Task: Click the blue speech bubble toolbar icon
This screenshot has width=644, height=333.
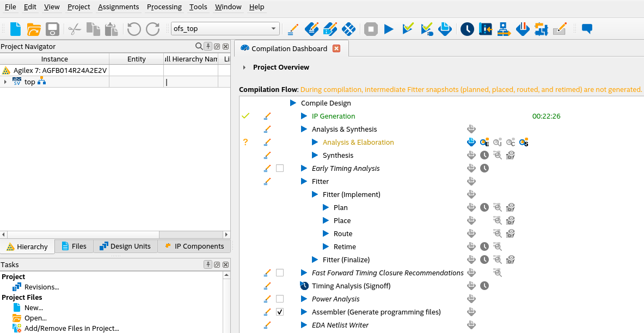Action: (x=587, y=29)
